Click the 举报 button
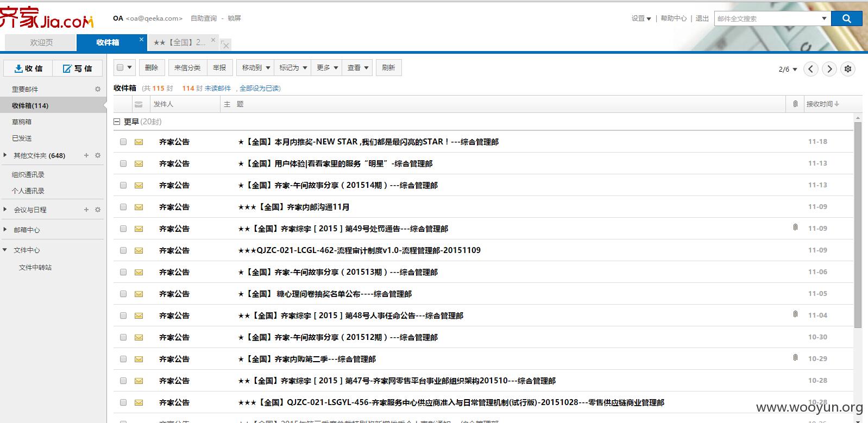The width and height of the screenshot is (868, 423). (x=219, y=68)
